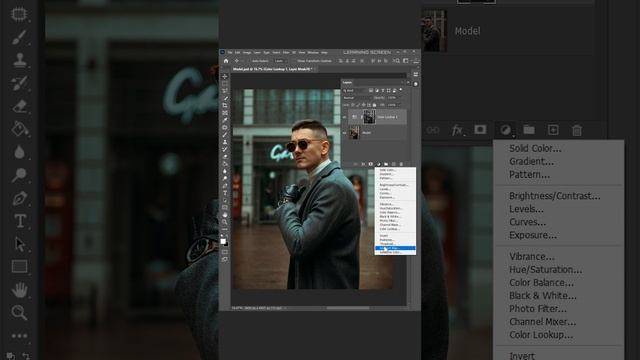Click the horizontal scrollbar below the canvas

(x=348, y=308)
